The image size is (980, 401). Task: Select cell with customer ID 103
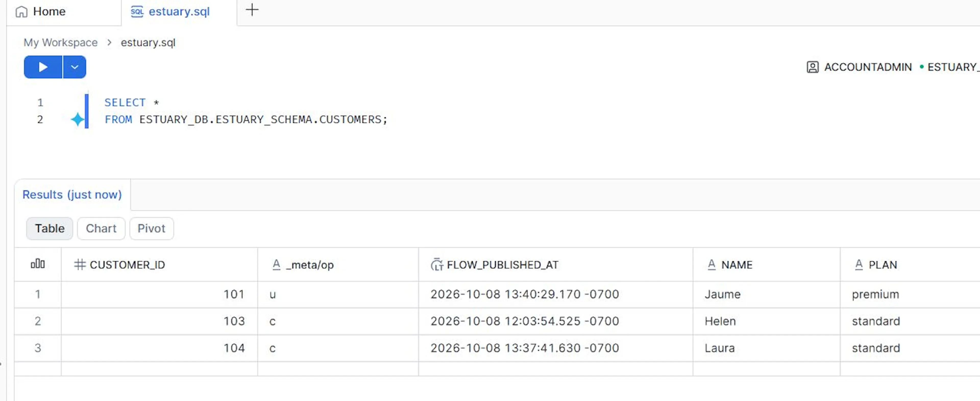tap(160, 321)
